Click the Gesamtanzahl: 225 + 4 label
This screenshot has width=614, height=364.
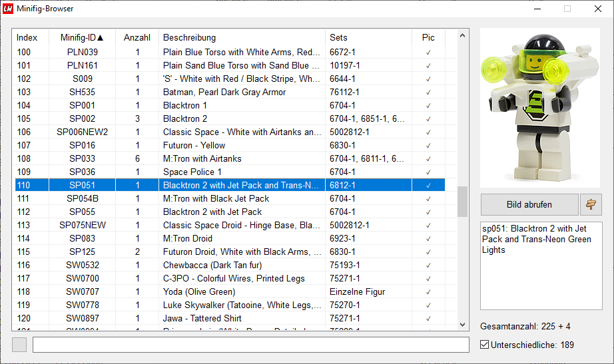pyautogui.click(x=525, y=326)
